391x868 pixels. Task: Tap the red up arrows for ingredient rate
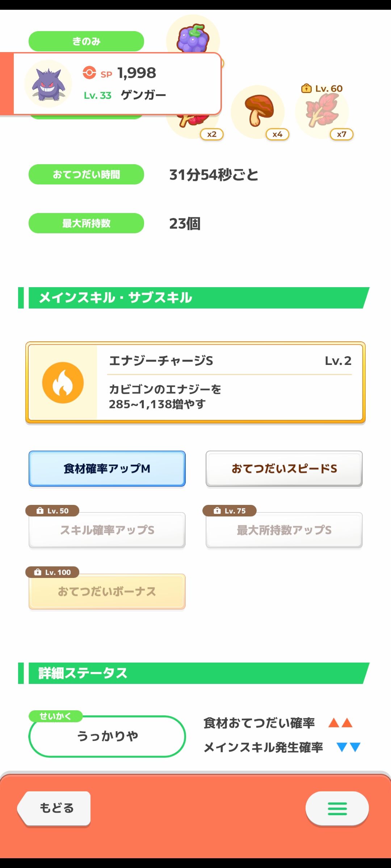pyautogui.click(x=340, y=723)
